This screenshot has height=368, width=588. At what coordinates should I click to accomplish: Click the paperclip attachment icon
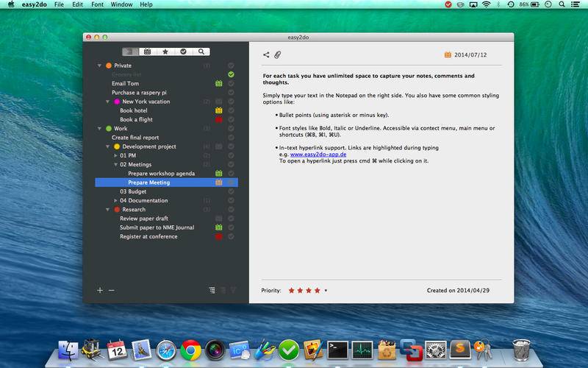tap(278, 54)
